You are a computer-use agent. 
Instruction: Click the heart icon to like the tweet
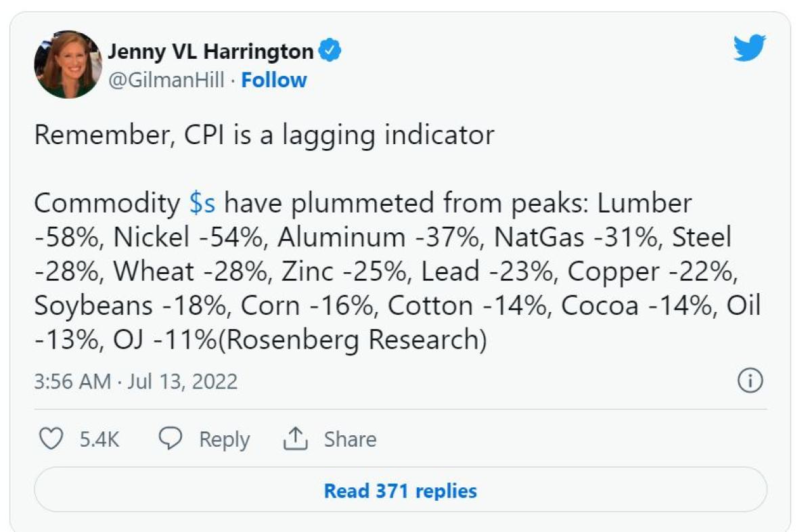[x=51, y=439]
